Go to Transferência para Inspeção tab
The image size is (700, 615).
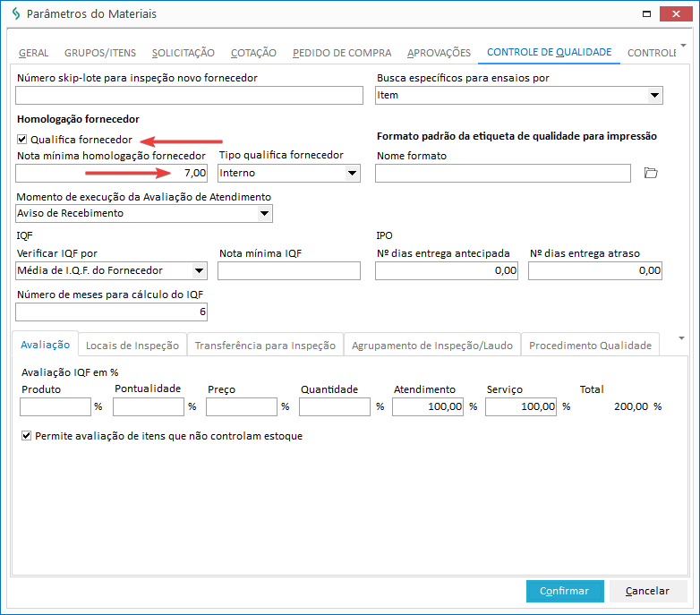[x=265, y=346]
